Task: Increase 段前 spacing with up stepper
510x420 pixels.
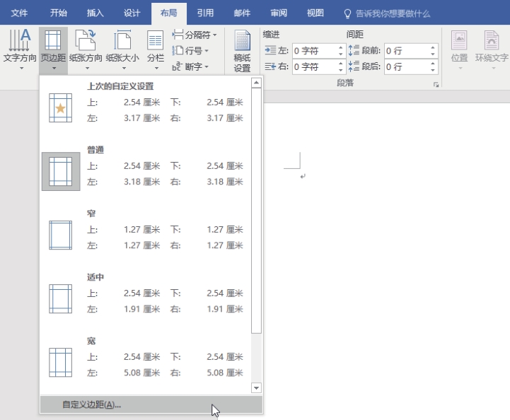Action: (433, 47)
